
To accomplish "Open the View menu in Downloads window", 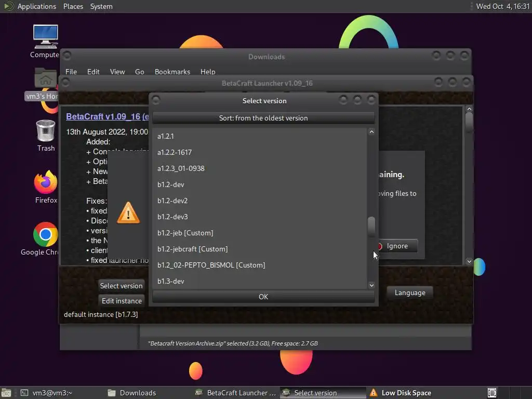I will [117, 72].
